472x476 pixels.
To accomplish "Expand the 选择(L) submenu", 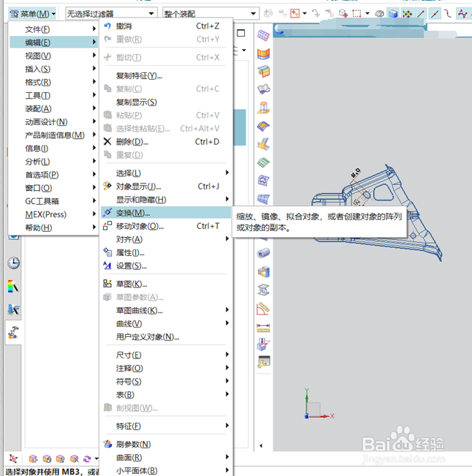I will tap(166, 173).
